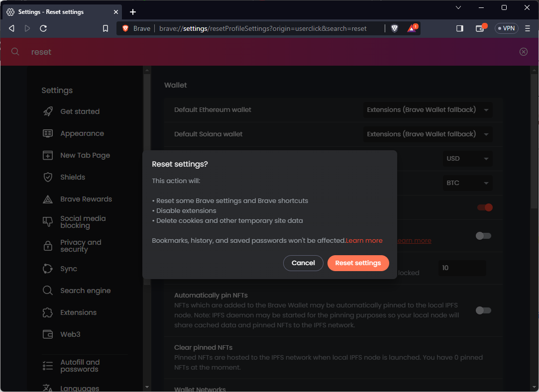
Task: Open the Brave Wallet toolbar icon
Action: (x=480, y=28)
